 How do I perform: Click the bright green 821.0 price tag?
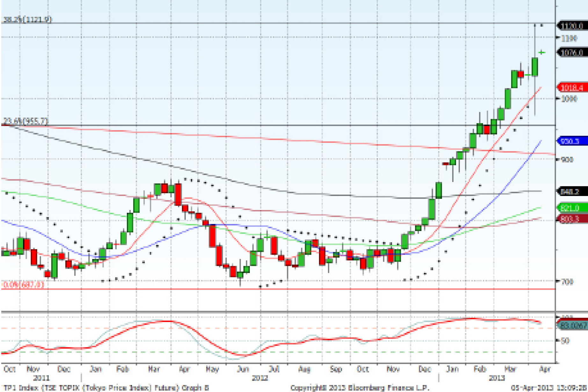point(572,208)
